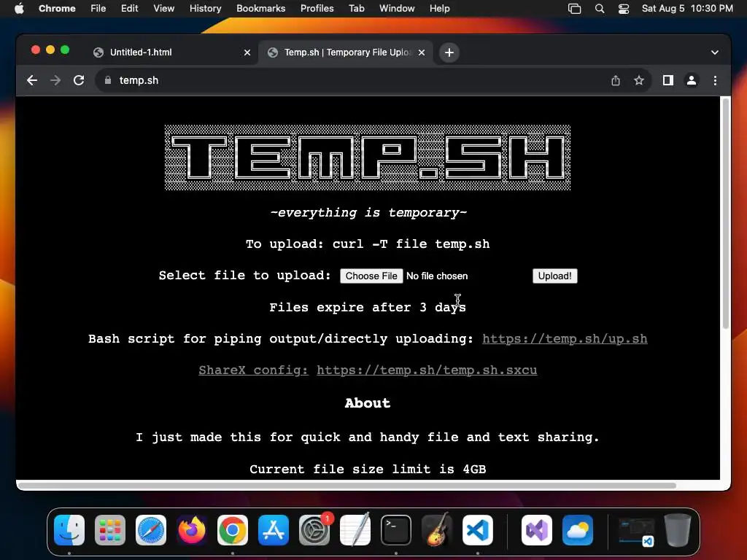Viewport: 747px width, 560px height.
Task: Open the Chrome side panel
Action: (668, 80)
